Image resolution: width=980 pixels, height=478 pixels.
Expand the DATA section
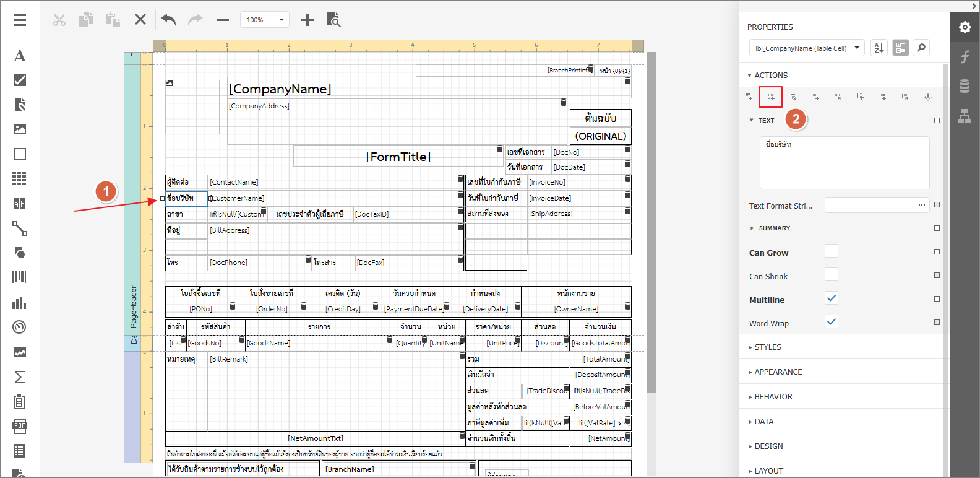(x=761, y=422)
